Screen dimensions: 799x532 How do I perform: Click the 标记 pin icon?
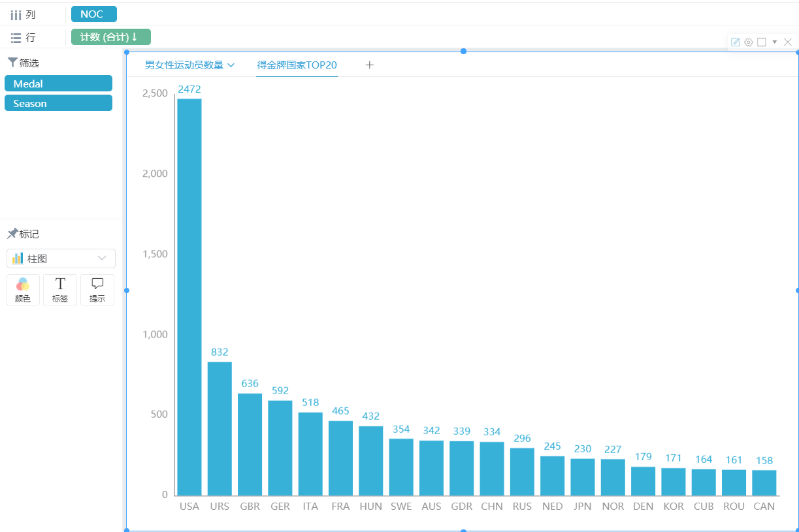(12, 234)
